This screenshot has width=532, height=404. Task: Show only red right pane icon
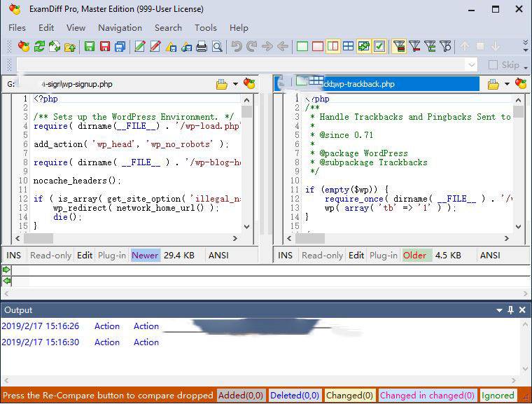coord(318,46)
